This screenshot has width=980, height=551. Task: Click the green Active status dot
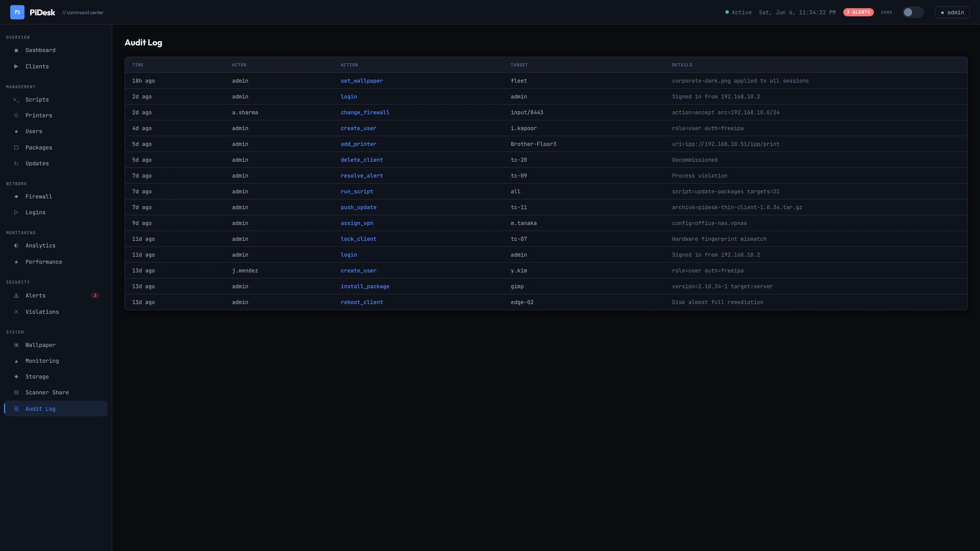pos(727,12)
